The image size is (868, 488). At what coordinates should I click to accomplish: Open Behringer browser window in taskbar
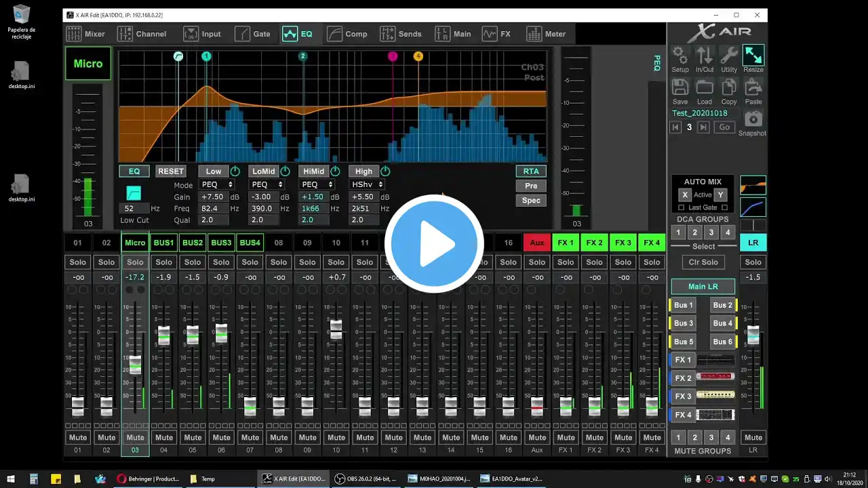tap(149, 479)
